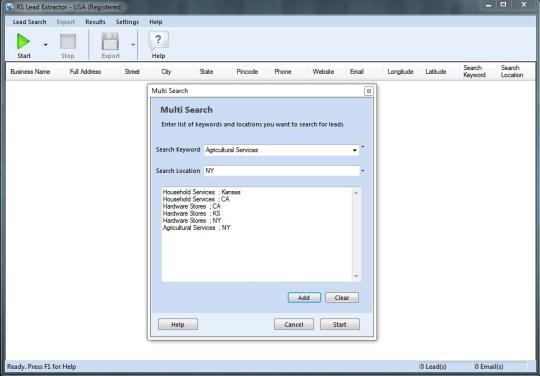Viewport: 540px width, 376px height.
Task: Open the Lead Search menu
Action: (30, 22)
